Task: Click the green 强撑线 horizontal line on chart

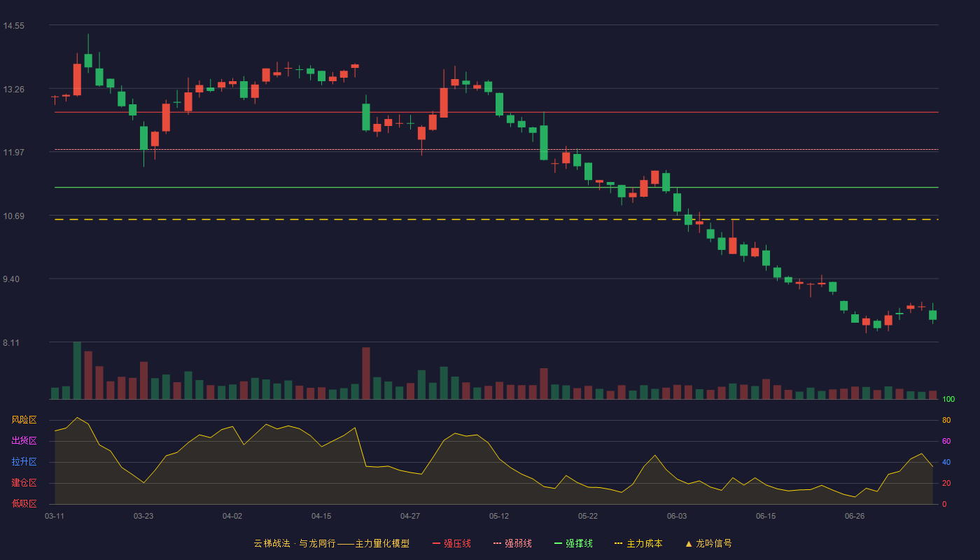Action: pyautogui.click(x=496, y=188)
